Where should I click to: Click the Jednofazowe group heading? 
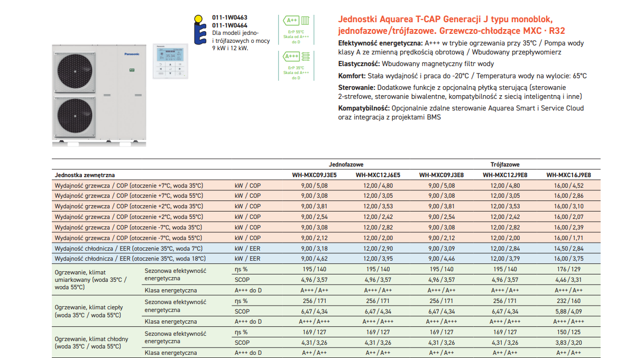tap(346, 164)
